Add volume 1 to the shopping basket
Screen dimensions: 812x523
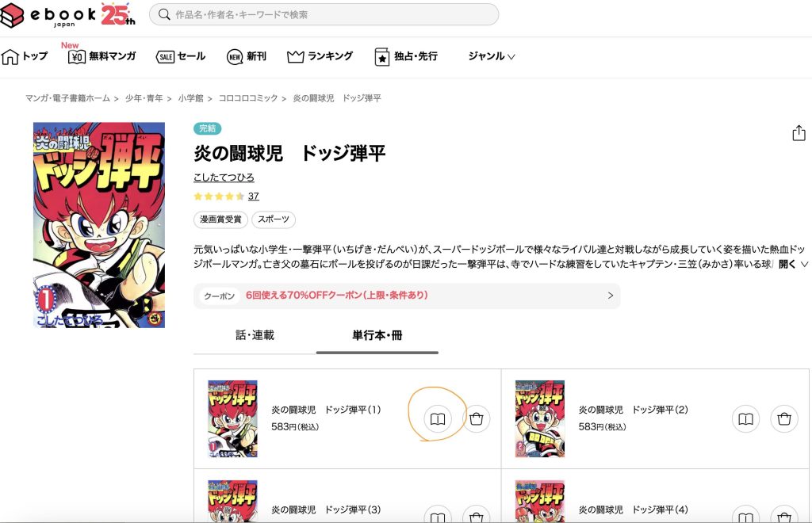click(x=476, y=419)
